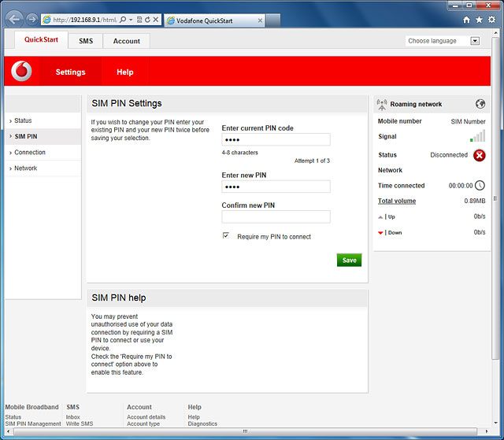This screenshot has height=440, width=504.
Task: Expand the address bar search dropdown arrow
Action: point(131,20)
